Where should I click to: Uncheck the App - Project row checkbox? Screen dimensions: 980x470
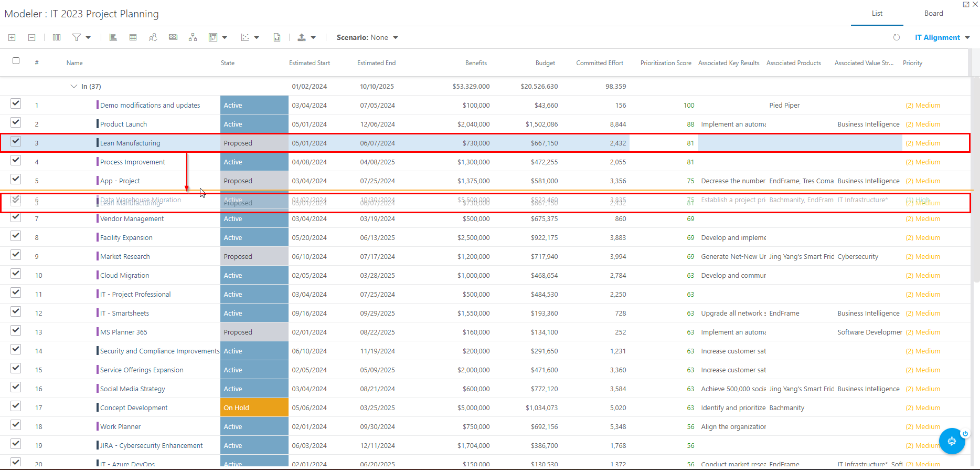click(16, 179)
